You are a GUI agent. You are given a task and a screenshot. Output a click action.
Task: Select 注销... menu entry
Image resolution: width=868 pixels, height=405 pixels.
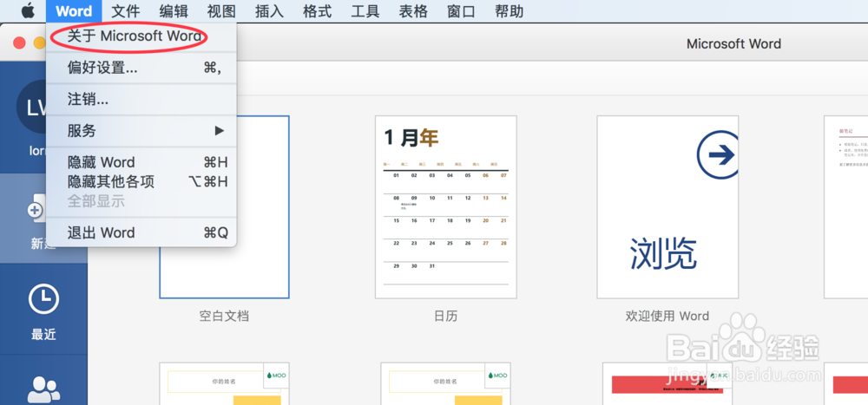141,100
